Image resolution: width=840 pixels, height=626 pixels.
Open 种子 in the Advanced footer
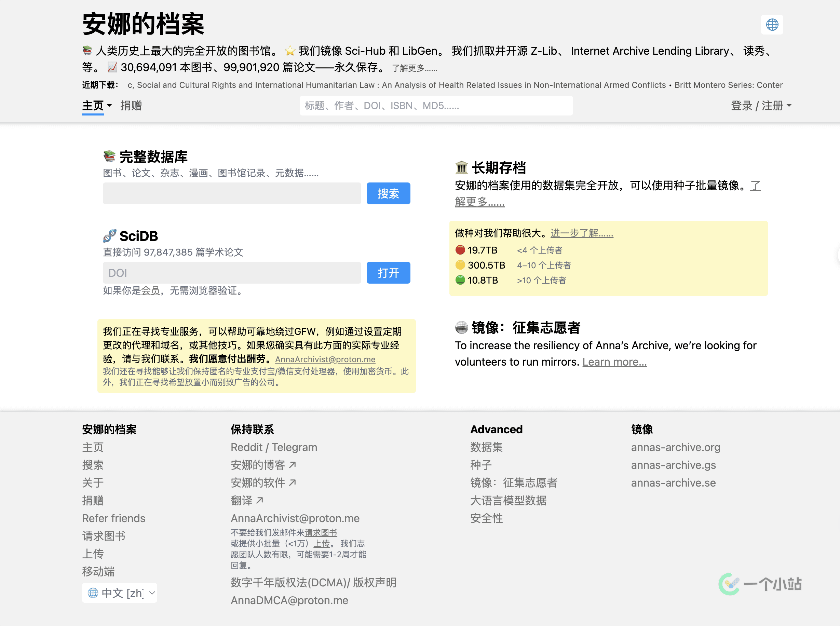pos(480,465)
